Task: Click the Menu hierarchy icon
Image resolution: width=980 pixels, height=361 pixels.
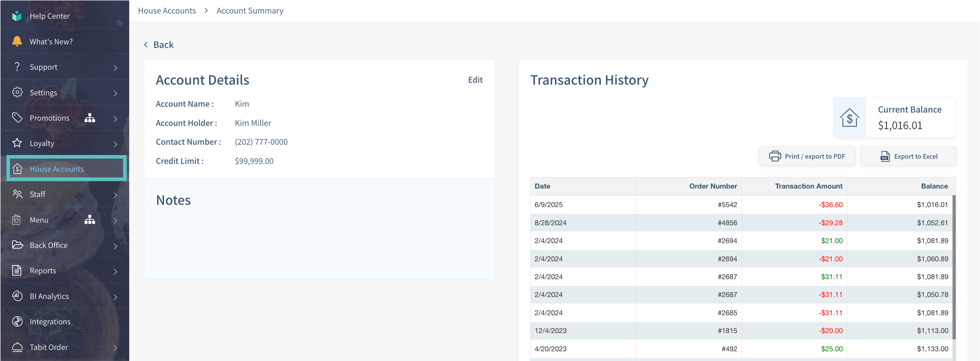Action: [x=90, y=220]
